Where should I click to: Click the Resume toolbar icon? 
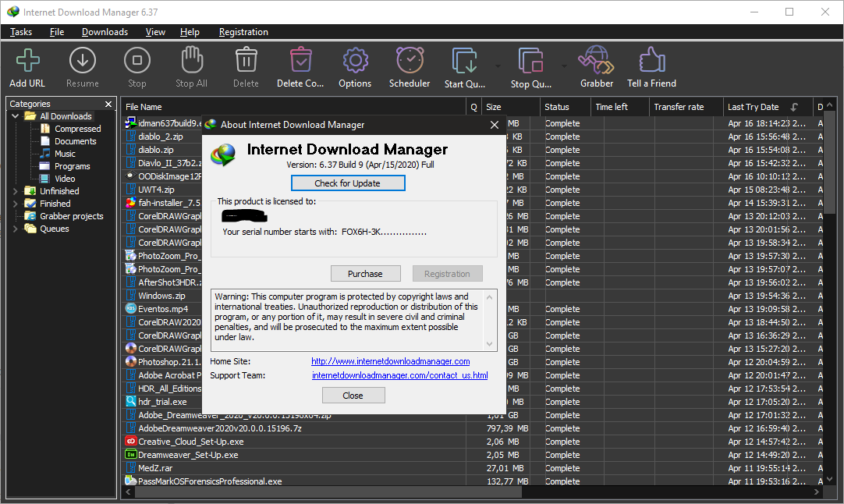coord(83,60)
